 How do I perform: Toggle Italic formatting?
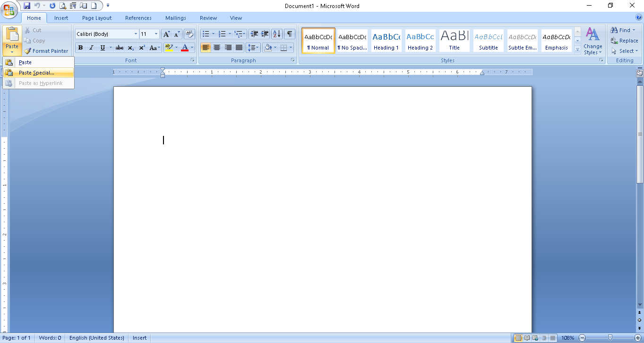[91, 48]
